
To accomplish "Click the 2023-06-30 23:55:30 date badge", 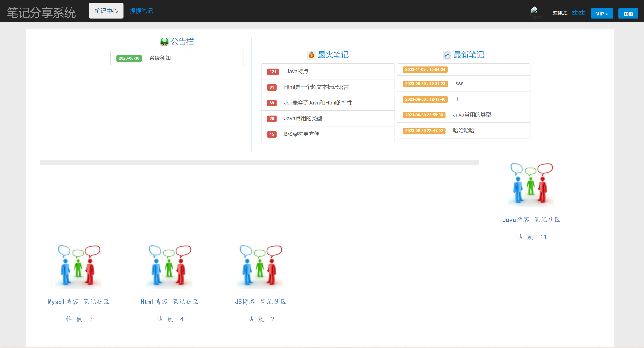I will click(x=424, y=115).
